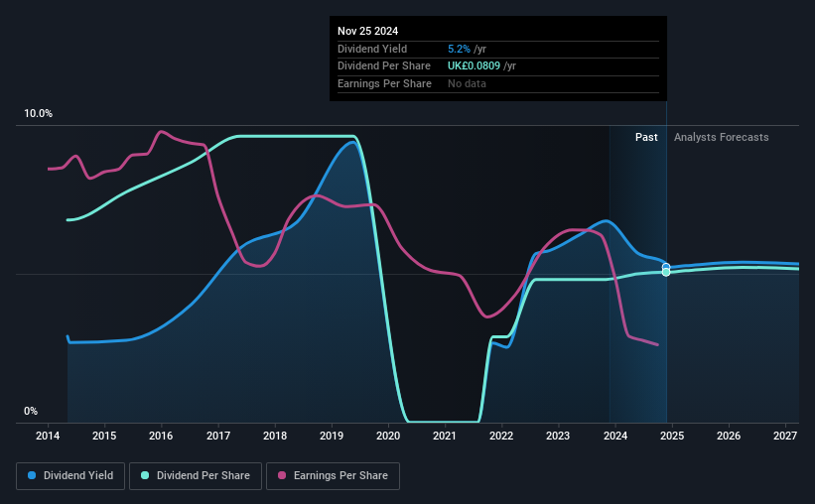Click the 10.0% y-axis label
The width and height of the screenshot is (815, 504).
39,114
